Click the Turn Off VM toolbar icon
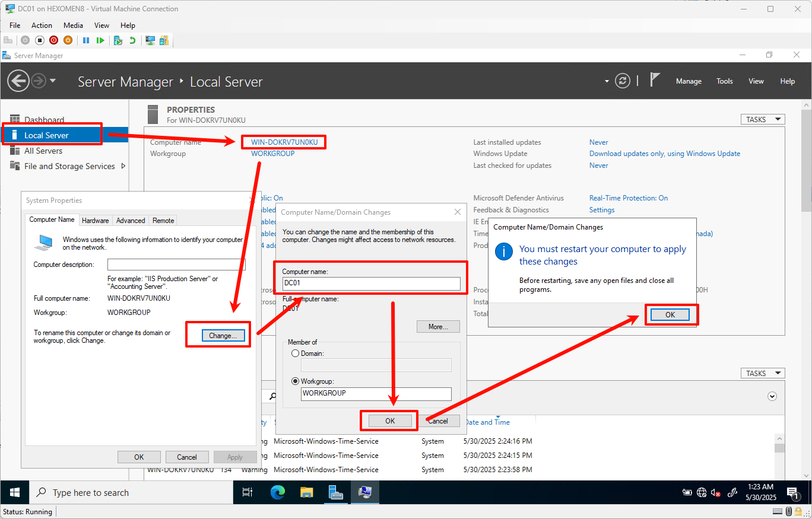This screenshot has height=519, width=812. [40, 40]
